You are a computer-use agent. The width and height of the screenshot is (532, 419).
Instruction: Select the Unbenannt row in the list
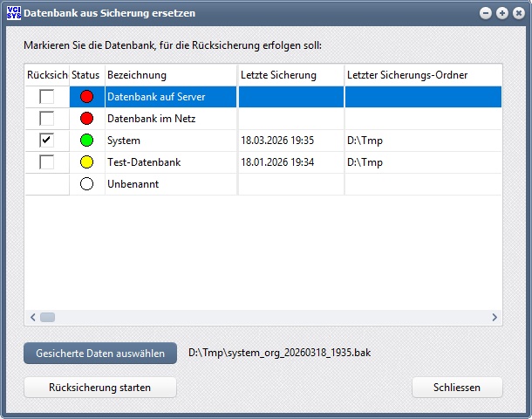[x=170, y=184]
